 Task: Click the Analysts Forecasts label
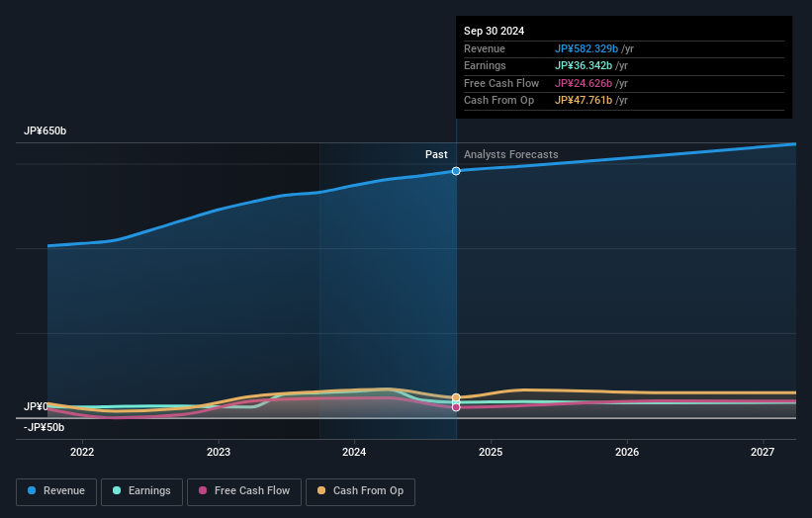[x=511, y=154]
